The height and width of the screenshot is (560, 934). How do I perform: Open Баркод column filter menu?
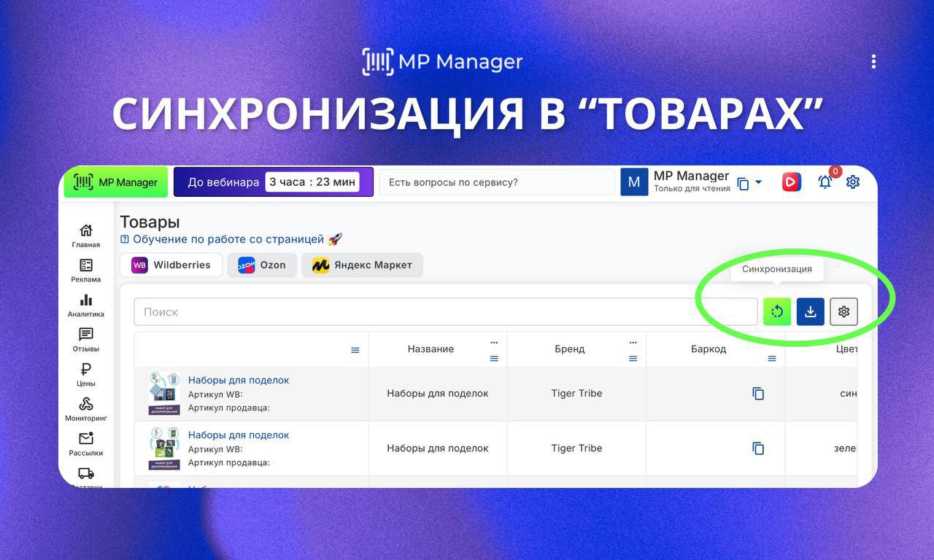coord(771,359)
